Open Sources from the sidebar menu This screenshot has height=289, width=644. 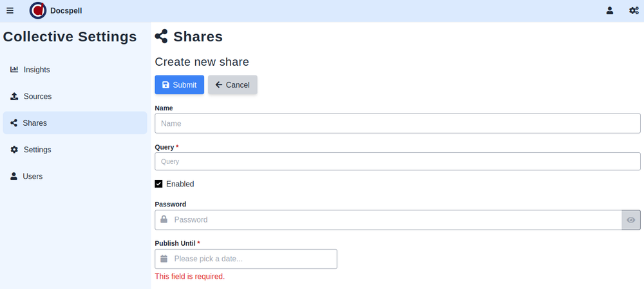pos(37,96)
